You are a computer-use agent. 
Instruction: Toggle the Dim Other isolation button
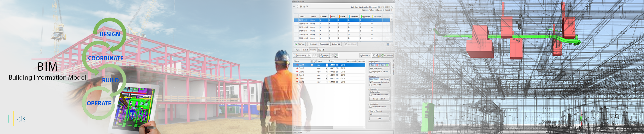pos(374,79)
